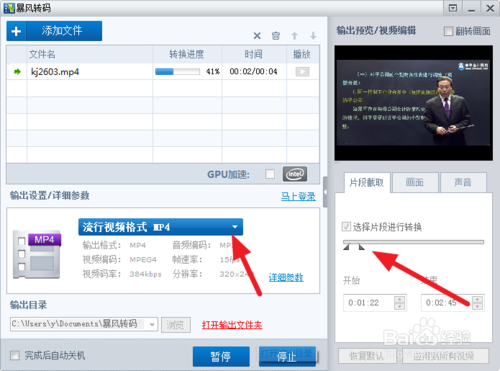Enable GPU acceleration checkbox
Viewport: 500px width, 371px height.
[270, 174]
